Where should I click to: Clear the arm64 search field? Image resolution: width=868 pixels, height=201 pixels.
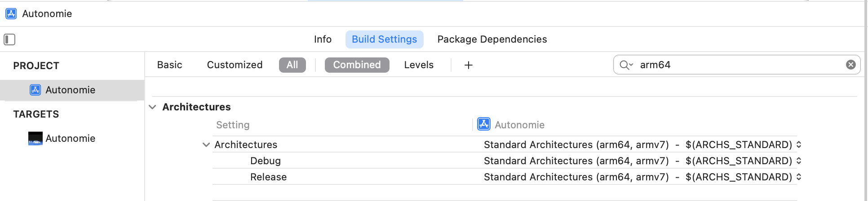pos(850,65)
